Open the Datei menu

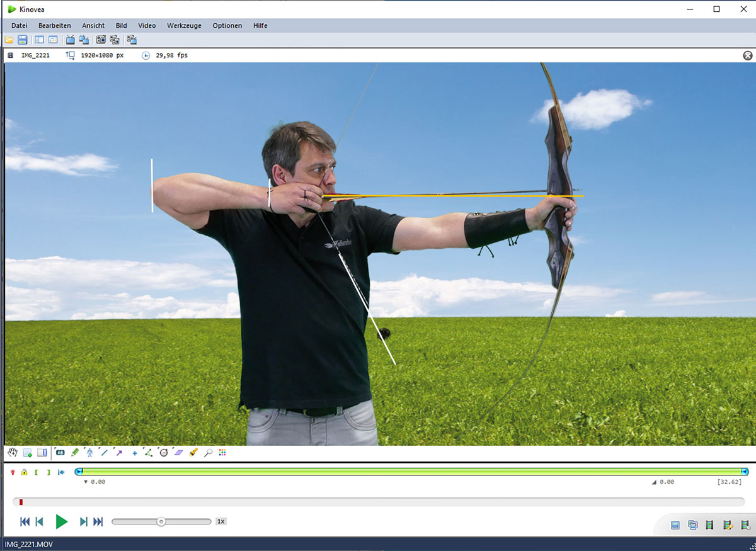click(20, 26)
